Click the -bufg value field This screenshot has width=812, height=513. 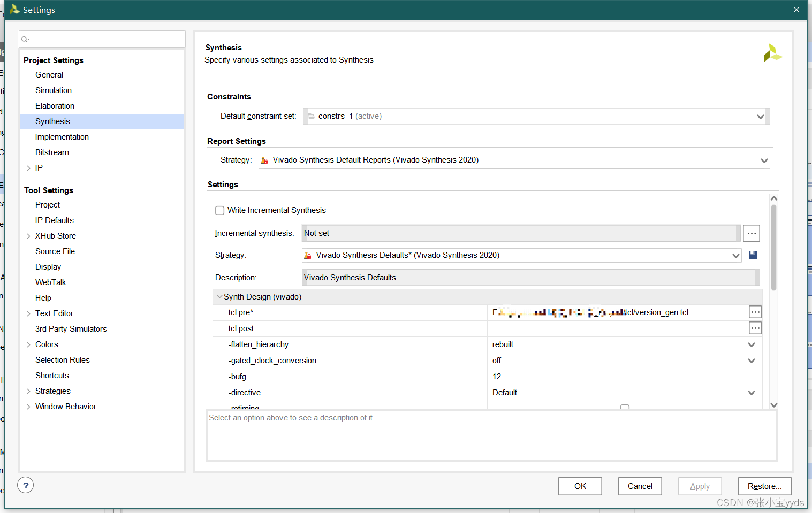[x=624, y=377]
